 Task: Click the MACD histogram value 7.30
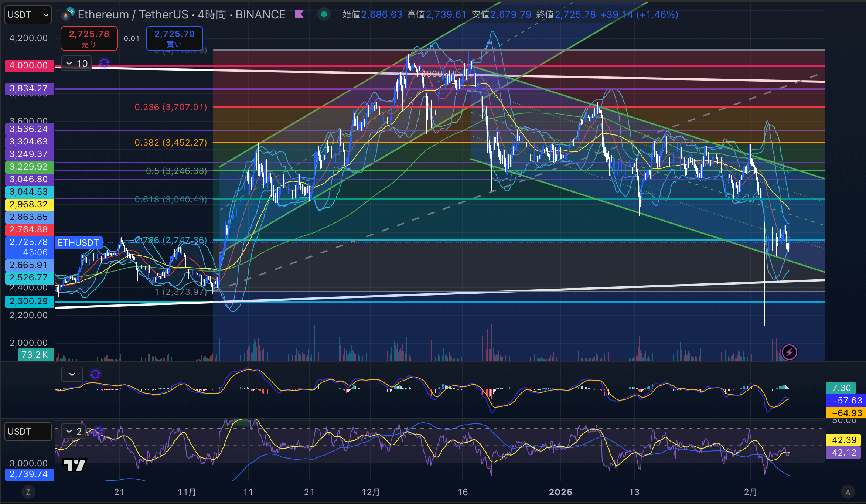click(x=841, y=388)
